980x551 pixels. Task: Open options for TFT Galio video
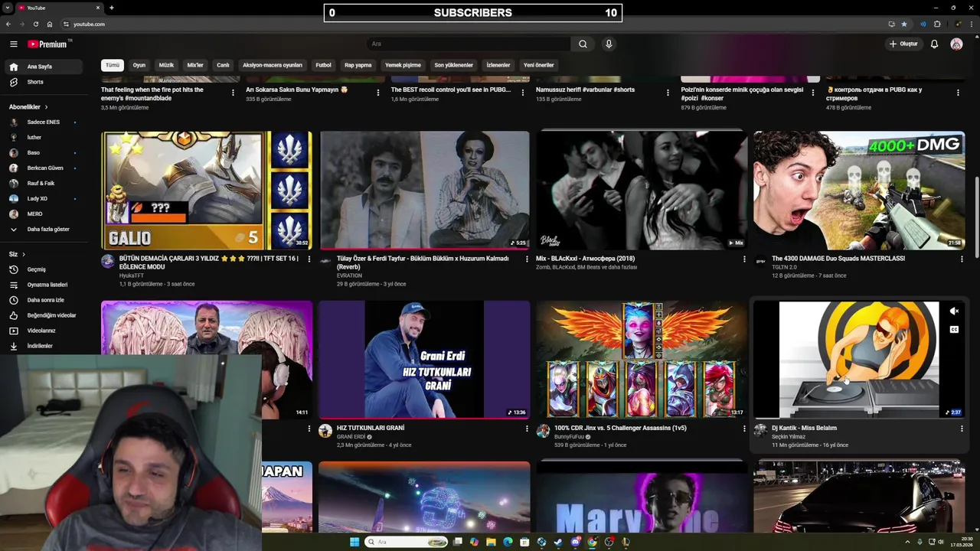309,259
